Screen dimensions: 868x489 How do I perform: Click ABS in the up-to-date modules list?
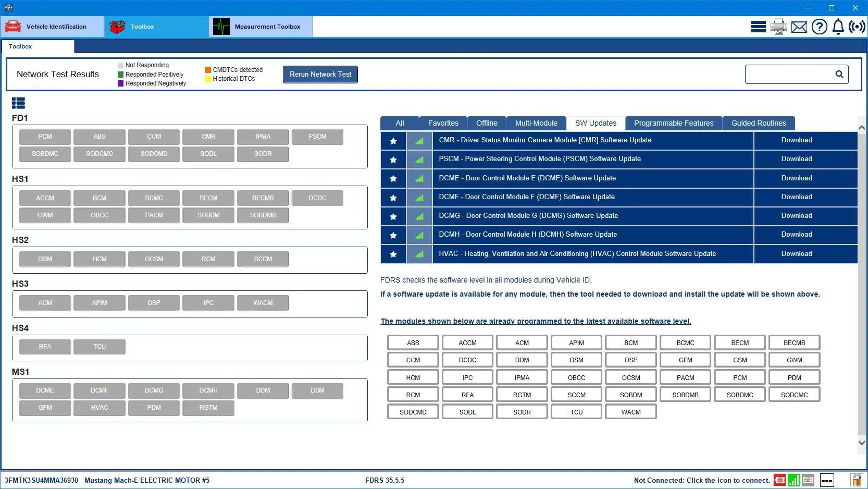pyautogui.click(x=413, y=343)
